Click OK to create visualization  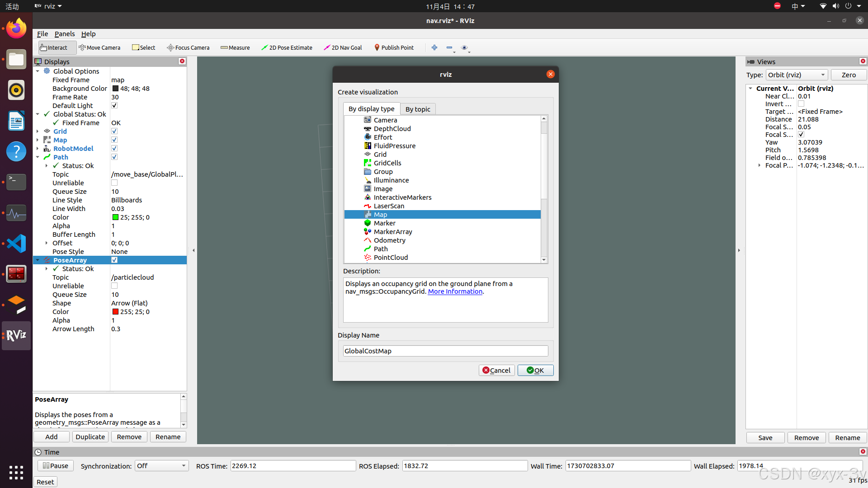click(x=535, y=371)
